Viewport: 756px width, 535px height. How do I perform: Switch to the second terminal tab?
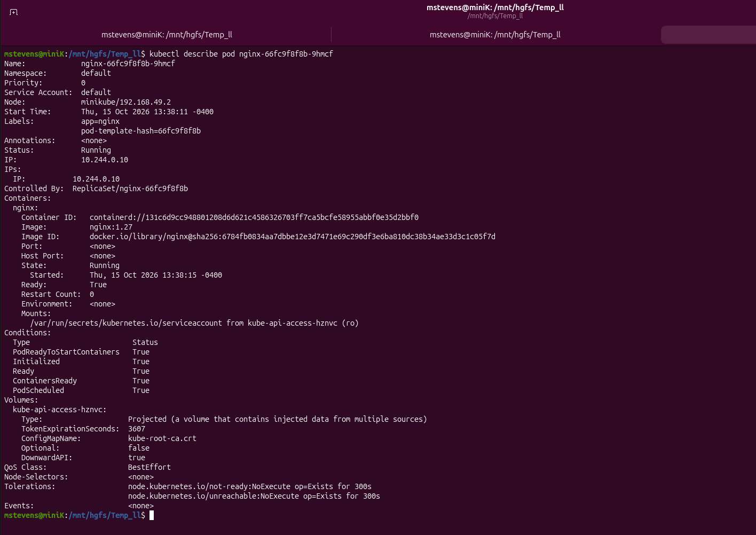coord(495,35)
